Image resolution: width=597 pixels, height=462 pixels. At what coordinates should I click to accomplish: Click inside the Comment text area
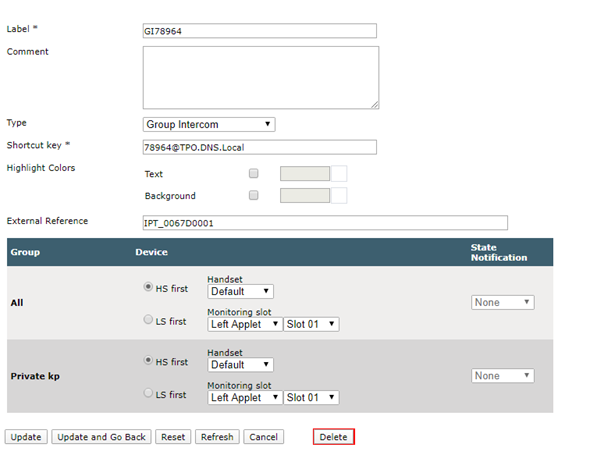pos(261,78)
